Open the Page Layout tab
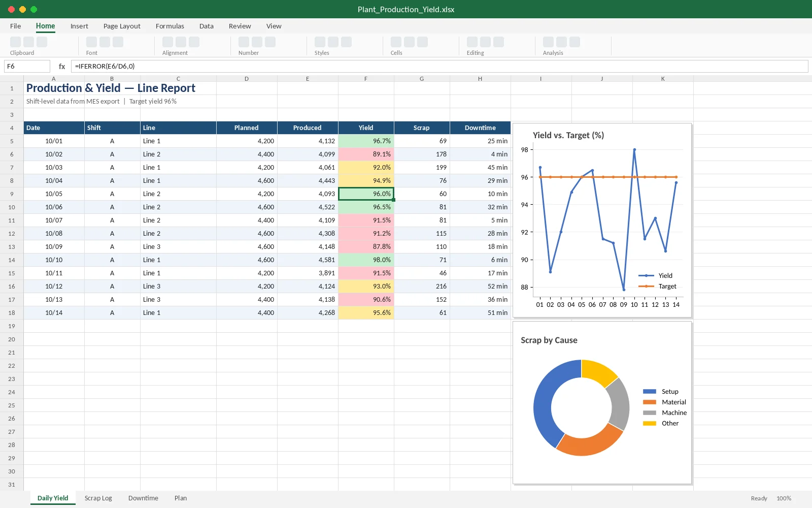This screenshot has height=508, width=812. (x=122, y=26)
